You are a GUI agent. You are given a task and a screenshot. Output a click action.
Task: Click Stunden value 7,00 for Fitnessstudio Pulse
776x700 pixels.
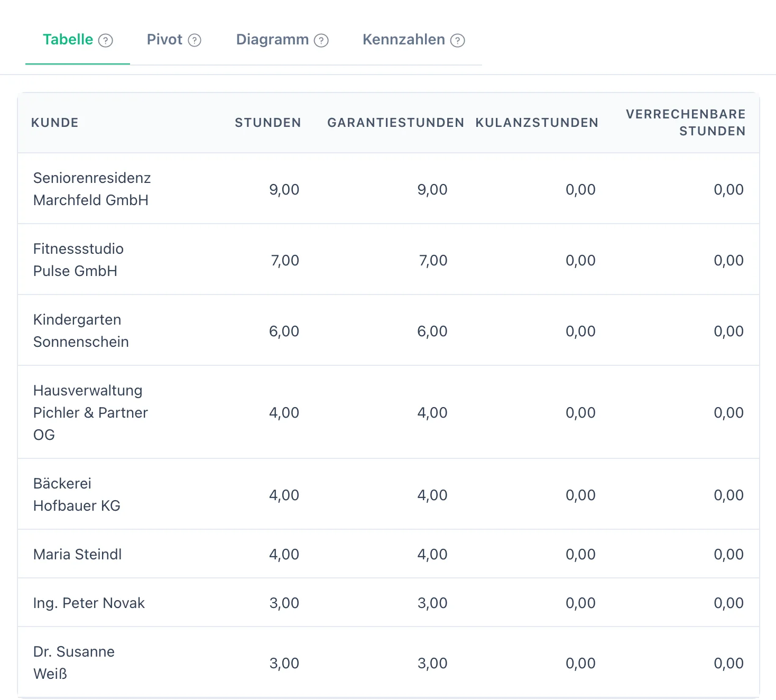click(285, 261)
